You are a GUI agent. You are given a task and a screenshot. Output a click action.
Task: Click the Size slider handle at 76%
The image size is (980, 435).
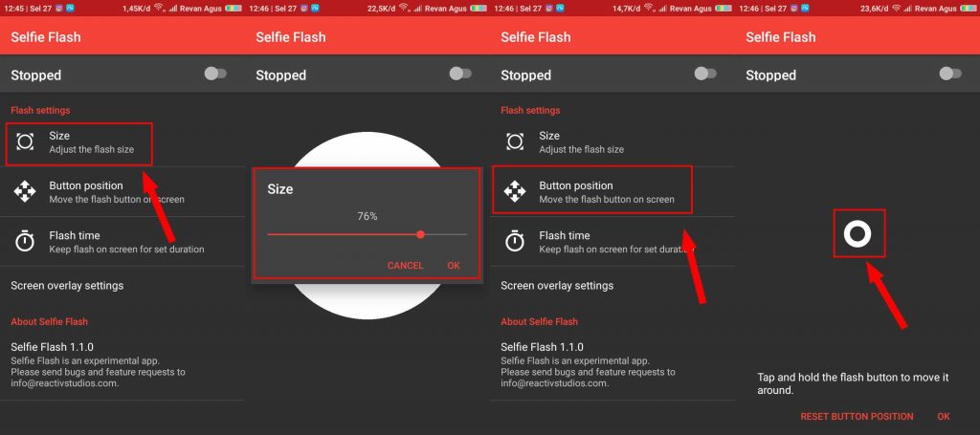point(420,234)
